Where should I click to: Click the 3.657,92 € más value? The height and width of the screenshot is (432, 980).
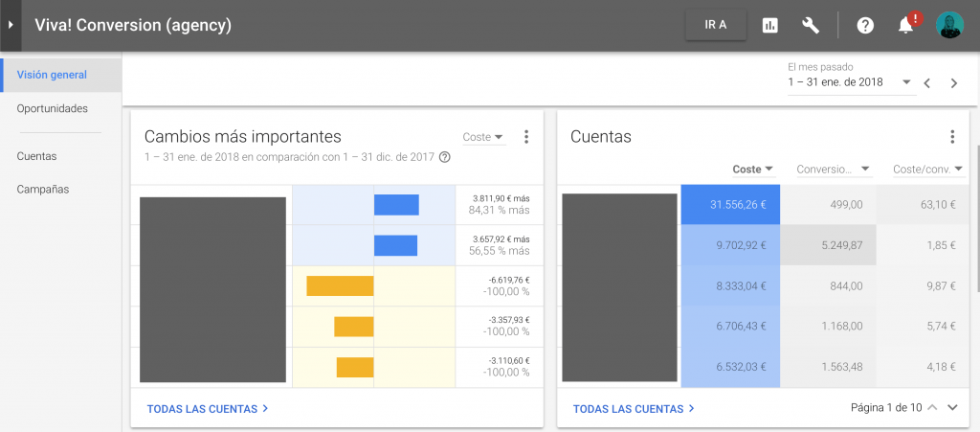pyautogui.click(x=501, y=239)
